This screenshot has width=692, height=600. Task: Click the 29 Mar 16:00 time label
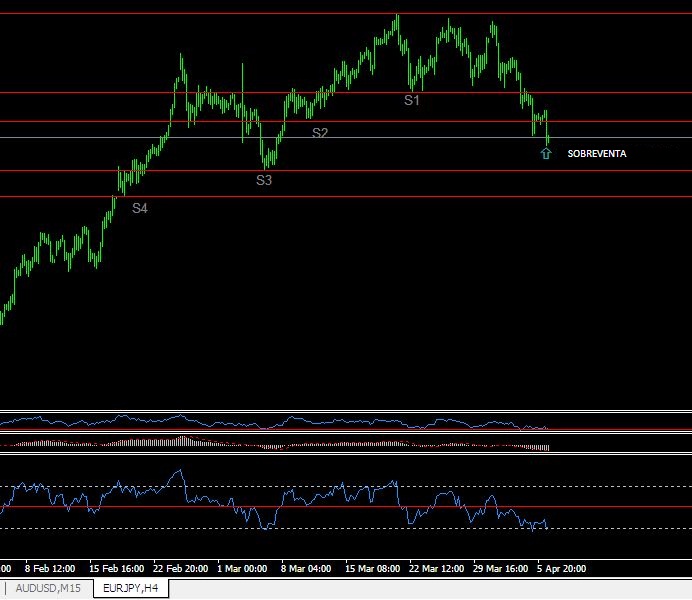500,569
